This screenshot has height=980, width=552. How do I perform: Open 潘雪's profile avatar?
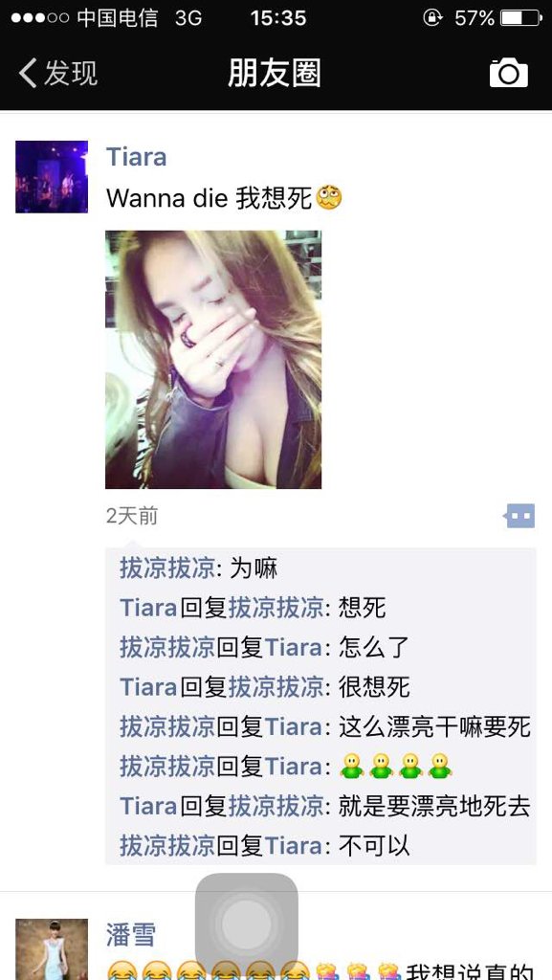[x=52, y=949]
